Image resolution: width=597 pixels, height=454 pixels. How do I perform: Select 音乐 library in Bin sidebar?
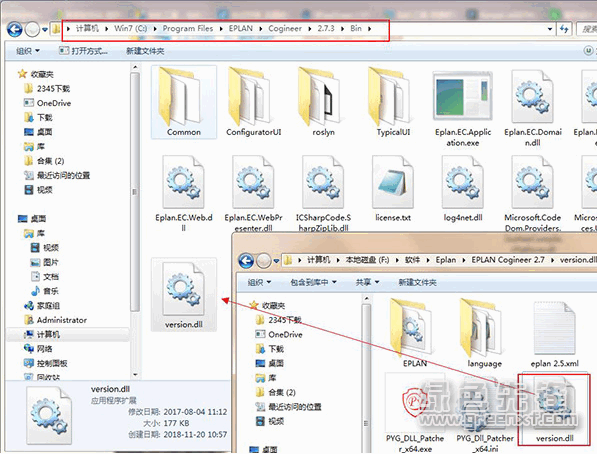(x=45, y=291)
